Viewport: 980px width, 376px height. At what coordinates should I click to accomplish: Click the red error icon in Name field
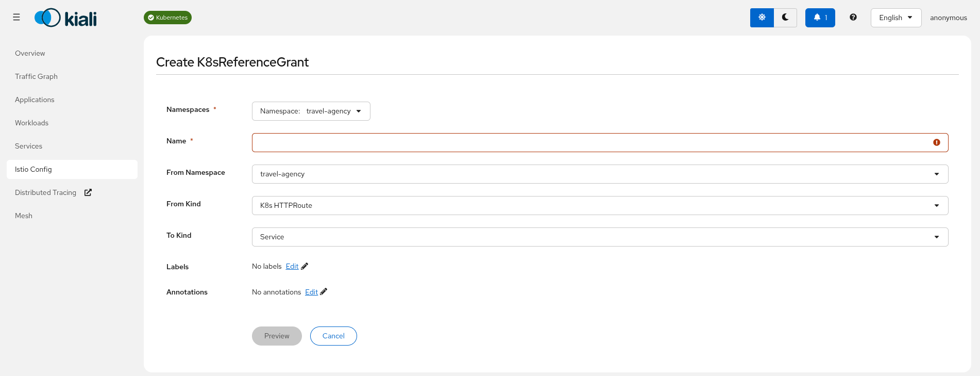click(937, 142)
